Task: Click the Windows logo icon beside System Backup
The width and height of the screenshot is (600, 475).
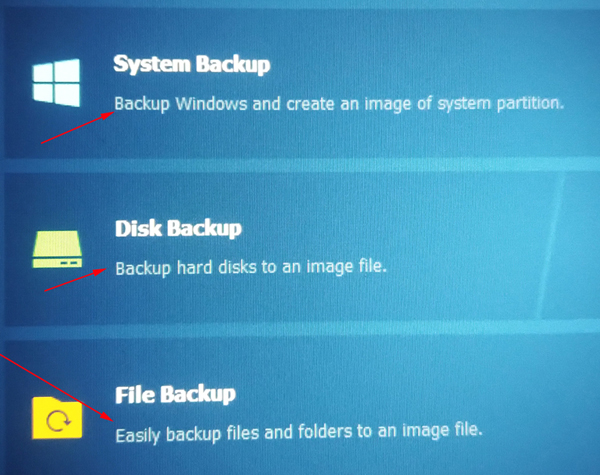Action: click(x=56, y=82)
